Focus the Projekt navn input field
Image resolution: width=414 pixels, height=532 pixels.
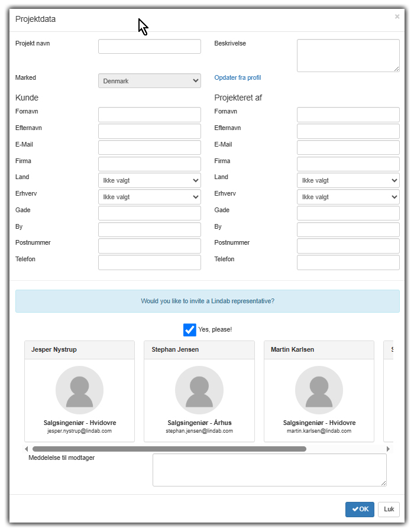pyautogui.click(x=149, y=47)
